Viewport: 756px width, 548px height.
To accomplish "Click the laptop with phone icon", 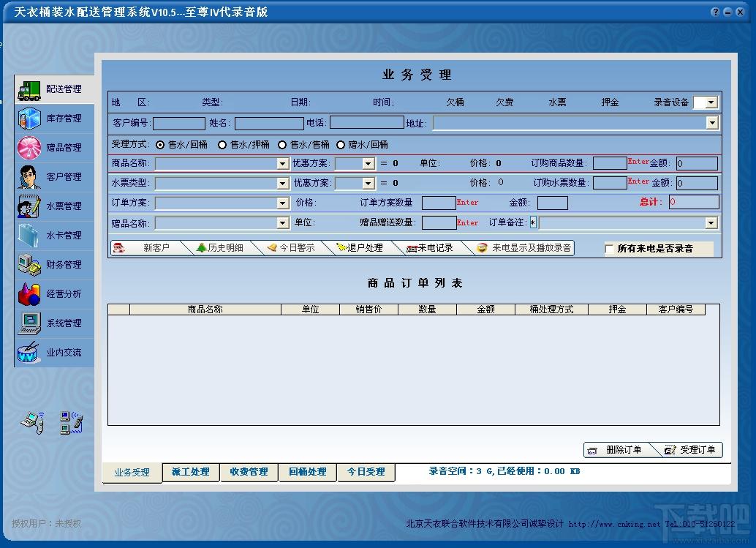I will pos(34,423).
